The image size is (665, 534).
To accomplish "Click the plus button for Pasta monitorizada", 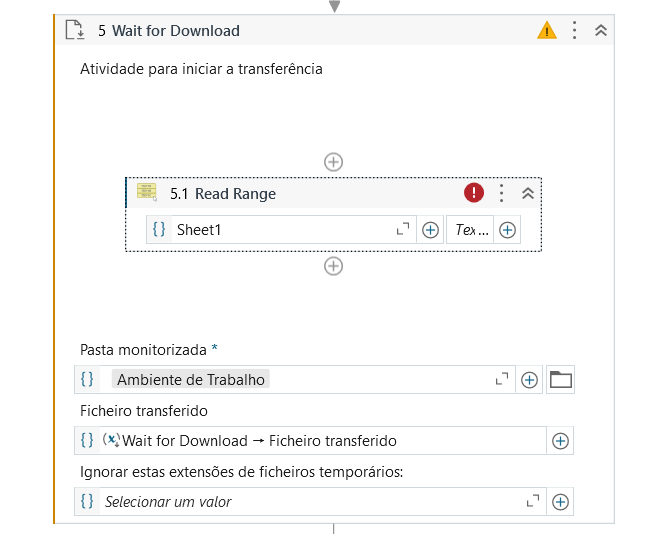I will 530,380.
